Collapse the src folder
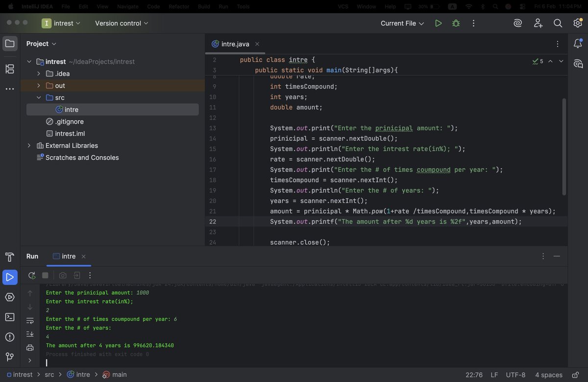This screenshot has height=382, width=588. point(39,97)
